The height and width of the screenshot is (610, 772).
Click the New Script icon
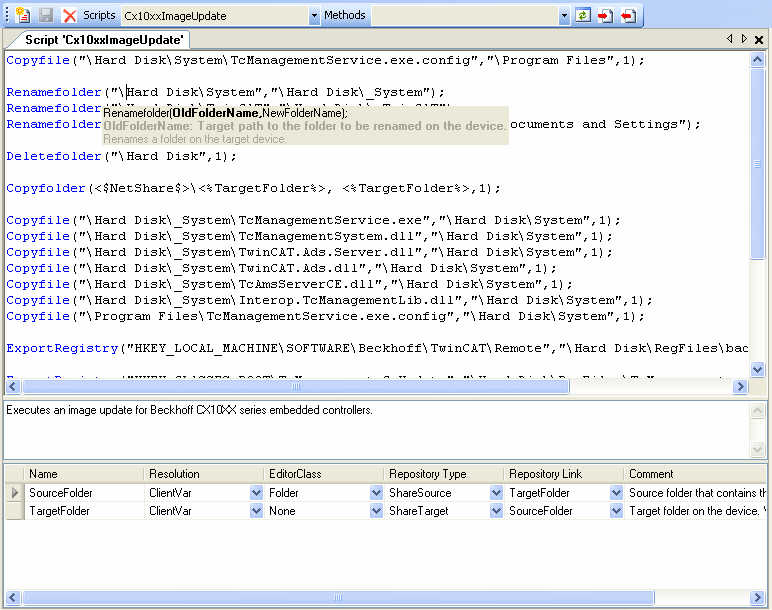23,15
